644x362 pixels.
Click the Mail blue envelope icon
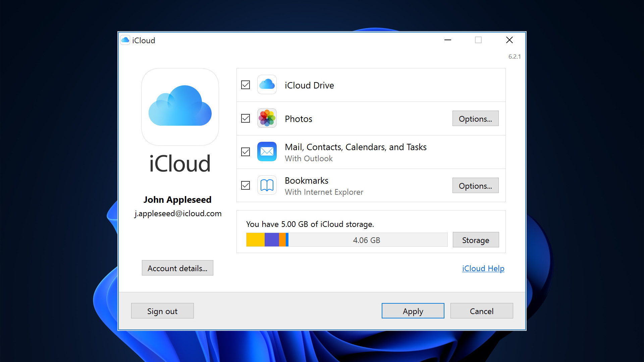pos(266,152)
